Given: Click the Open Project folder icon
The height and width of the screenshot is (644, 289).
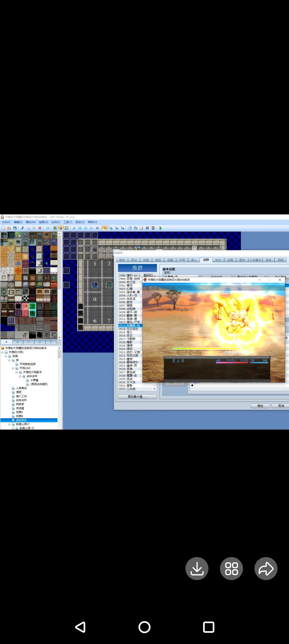Looking at the screenshot, I should pos(9,228).
